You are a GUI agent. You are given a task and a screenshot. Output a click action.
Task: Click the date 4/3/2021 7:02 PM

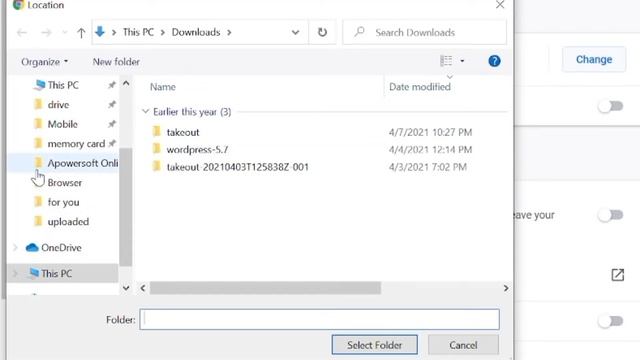point(427,167)
